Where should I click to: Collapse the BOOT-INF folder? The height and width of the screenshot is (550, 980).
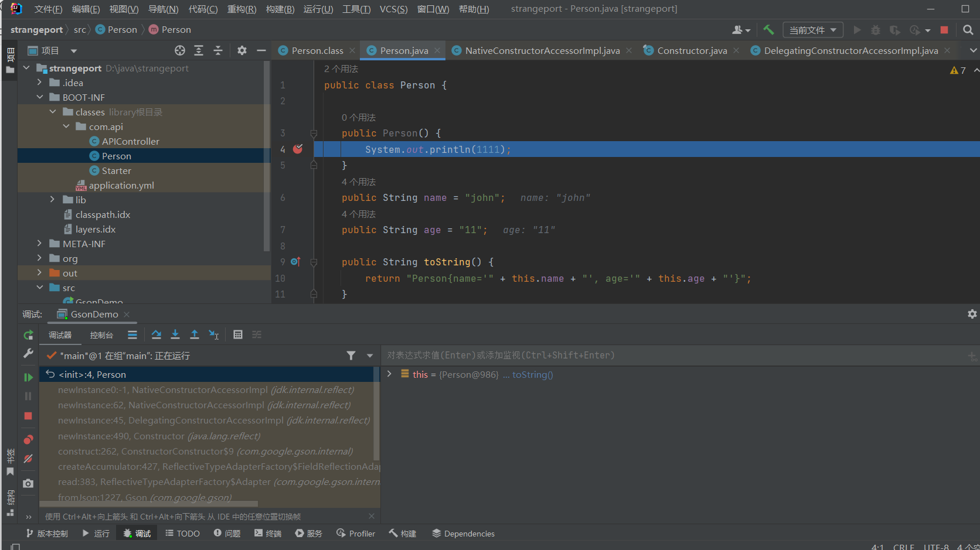[x=39, y=97]
